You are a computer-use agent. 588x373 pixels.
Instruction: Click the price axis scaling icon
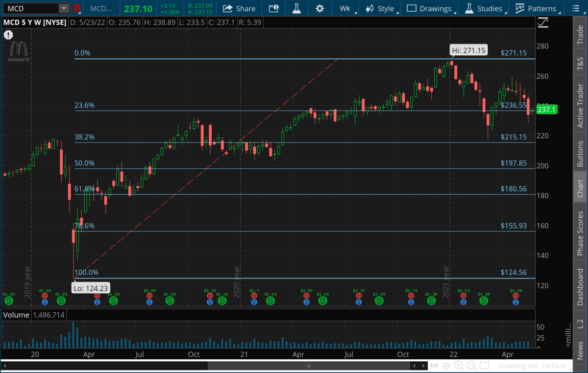coord(543,23)
